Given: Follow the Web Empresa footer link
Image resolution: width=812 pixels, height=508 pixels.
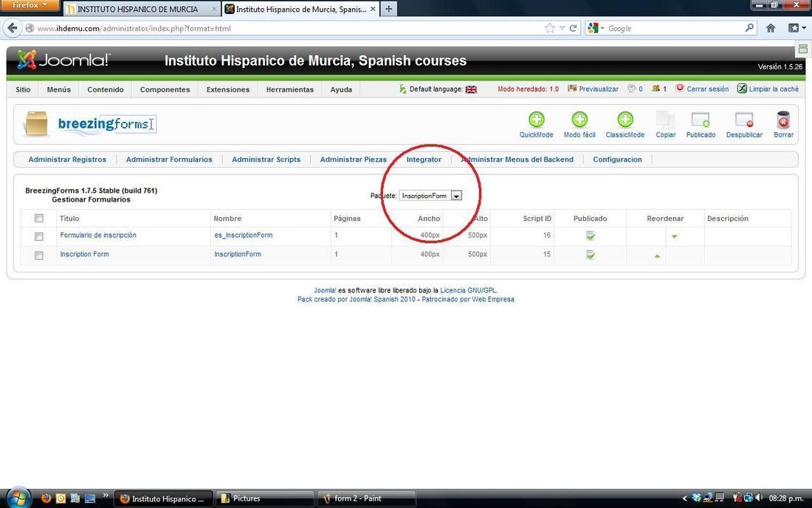Looking at the screenshot, I should click(492, 299).
